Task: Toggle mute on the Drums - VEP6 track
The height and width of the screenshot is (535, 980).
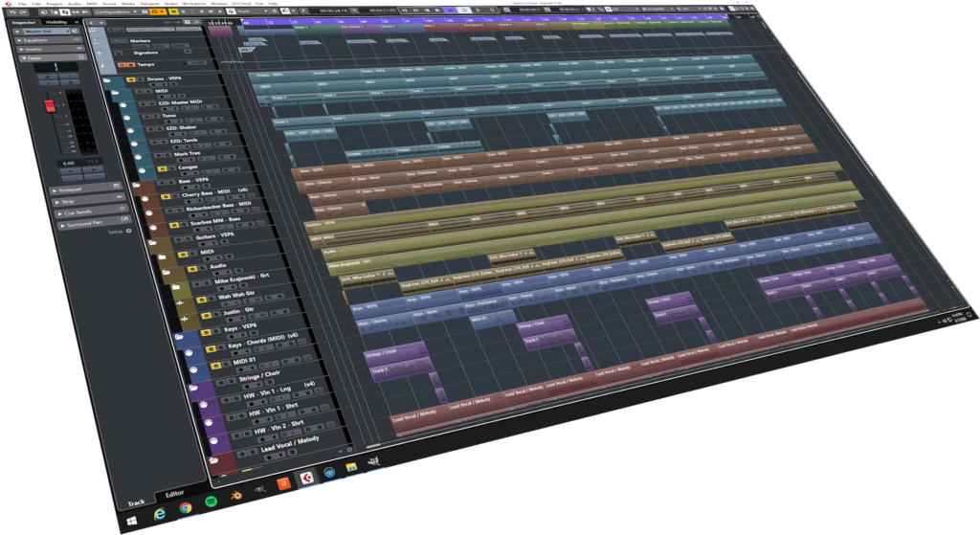Action: tap(130, 80)
